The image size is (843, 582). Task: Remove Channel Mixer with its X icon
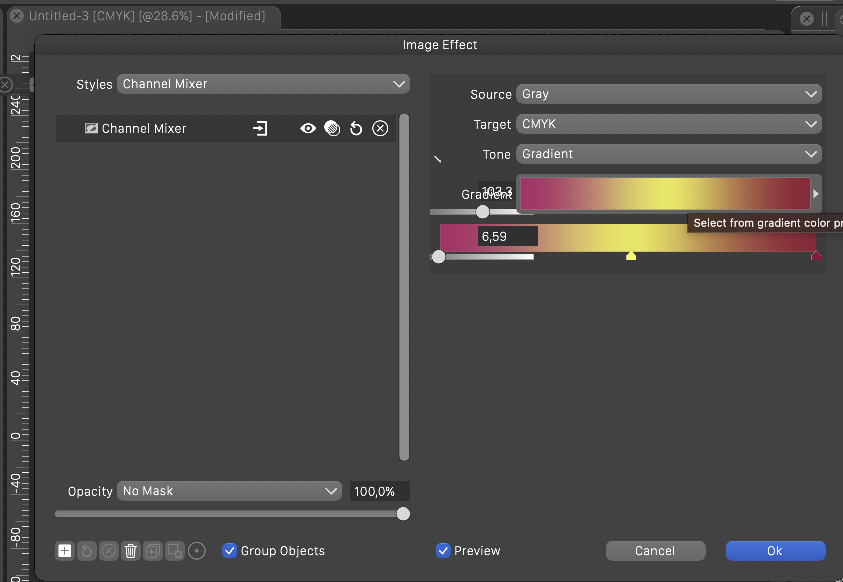coord(380,129)
